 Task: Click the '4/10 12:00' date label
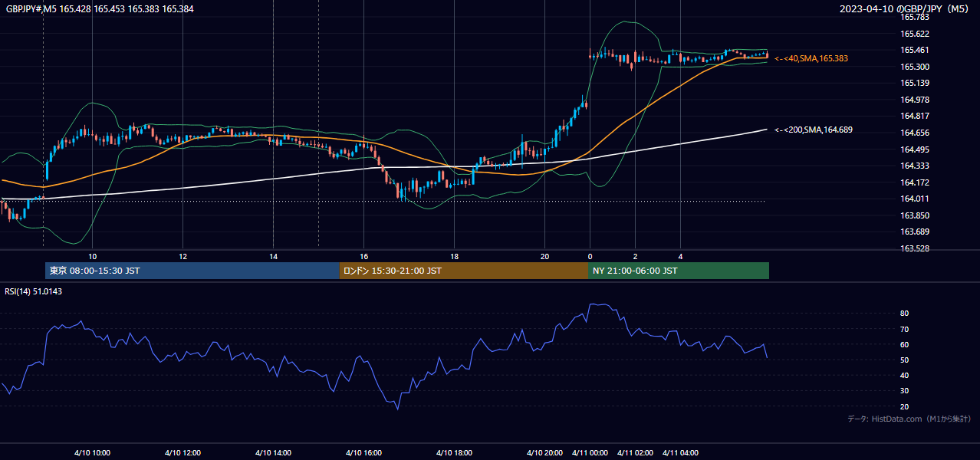point(183,452)
